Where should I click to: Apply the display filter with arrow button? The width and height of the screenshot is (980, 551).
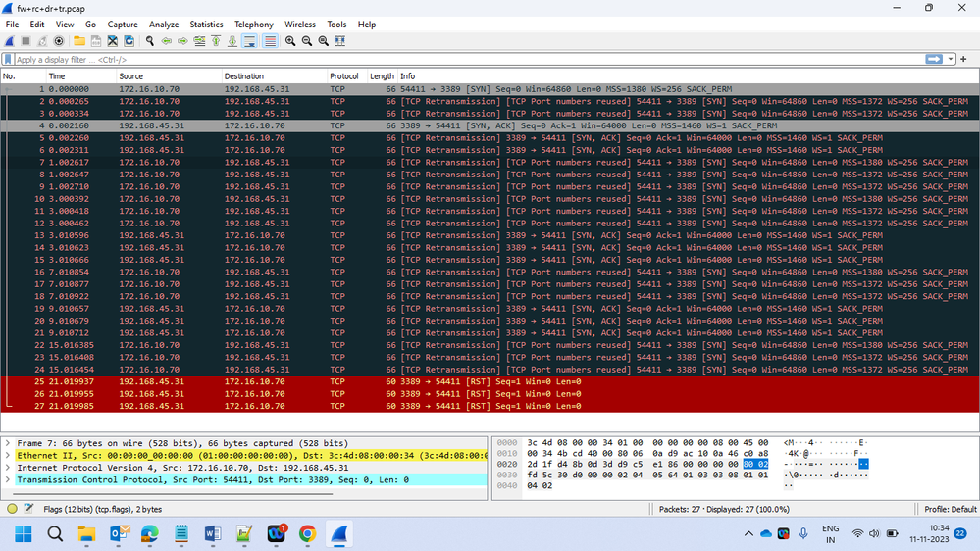(934, 59)
